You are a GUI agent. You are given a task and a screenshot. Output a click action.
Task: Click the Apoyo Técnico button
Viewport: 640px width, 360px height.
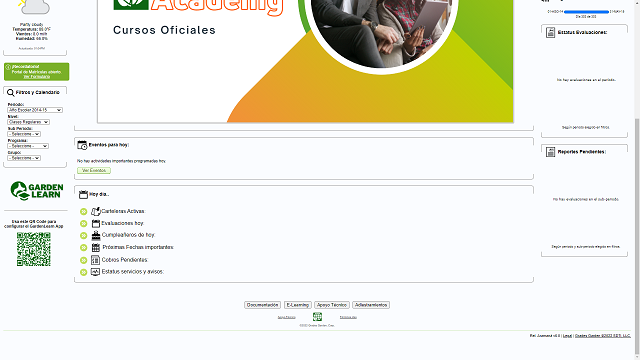click(x=332, y=305)
